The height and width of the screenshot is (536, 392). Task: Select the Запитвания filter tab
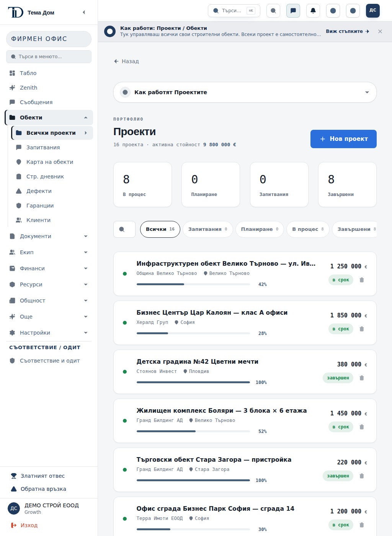click(x=208, y=229)
